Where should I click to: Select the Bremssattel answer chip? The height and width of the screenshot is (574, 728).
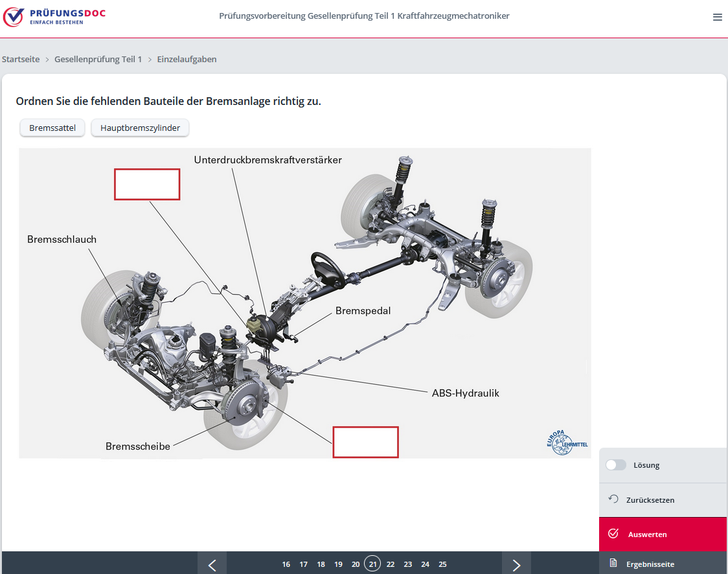(x=52, y=128)
